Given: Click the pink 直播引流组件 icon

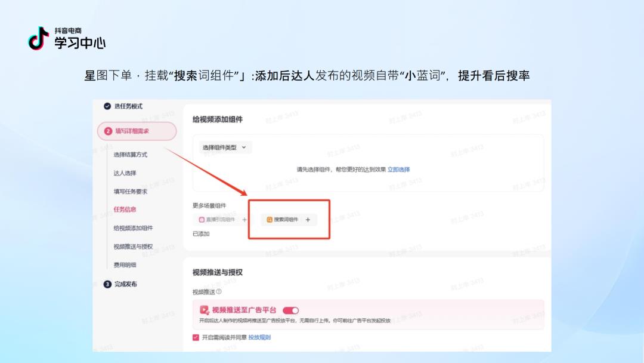Looking at the screenshot, I should pyautogui.click(x=202, y=220).
